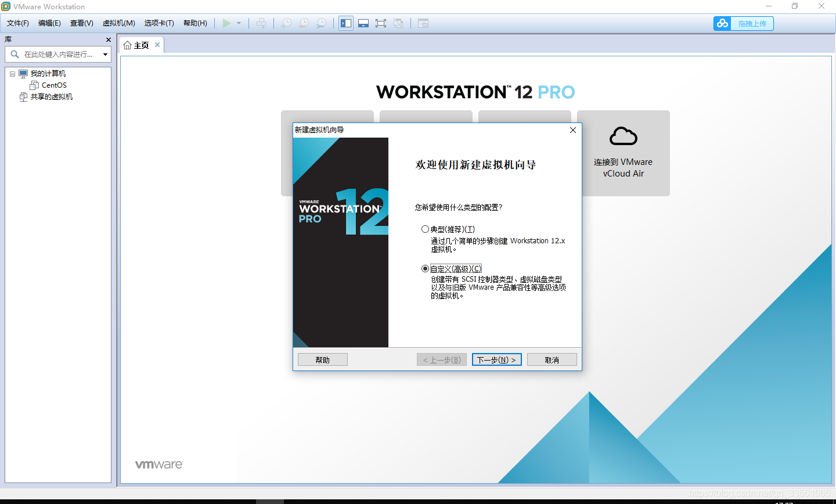
Task: Toggle the library sidebar view icon
Action: [x=346, y=23]
